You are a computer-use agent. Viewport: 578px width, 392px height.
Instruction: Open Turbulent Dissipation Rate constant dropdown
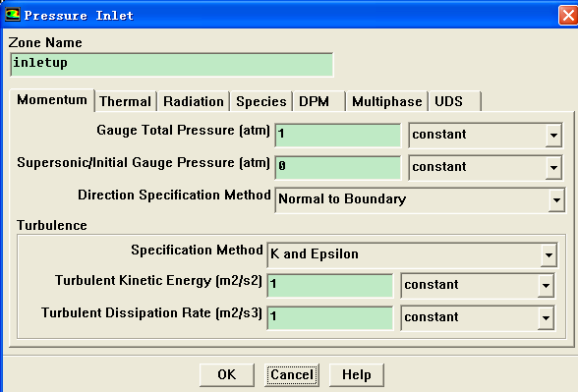click(478, 318)
